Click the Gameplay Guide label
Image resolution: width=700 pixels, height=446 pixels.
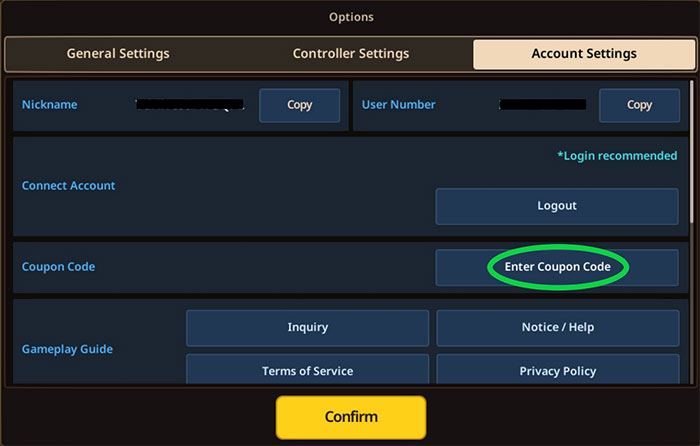tap(67, 349)
